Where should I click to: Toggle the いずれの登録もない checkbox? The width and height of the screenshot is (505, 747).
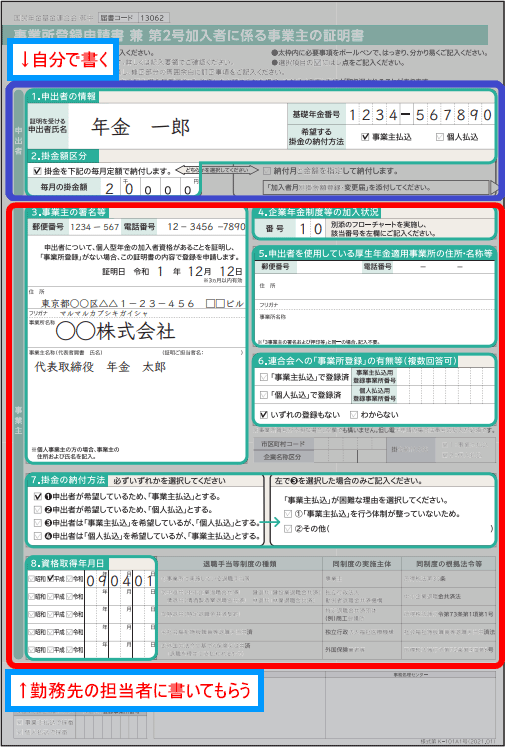click(x=264, y=415)
